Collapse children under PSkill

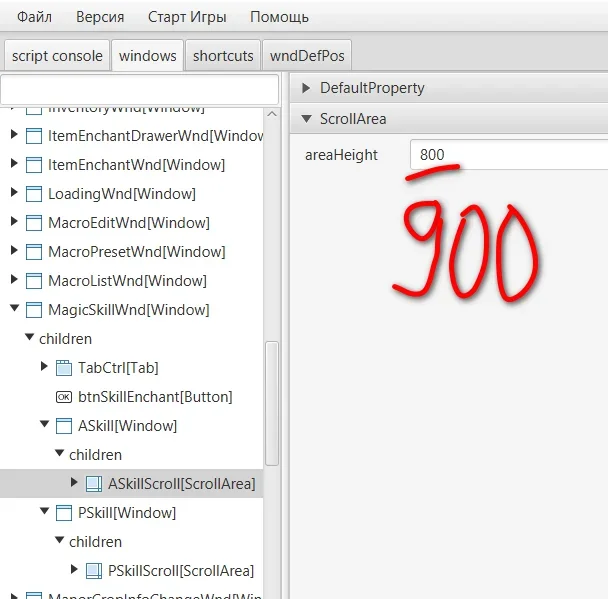pos(59,540)
